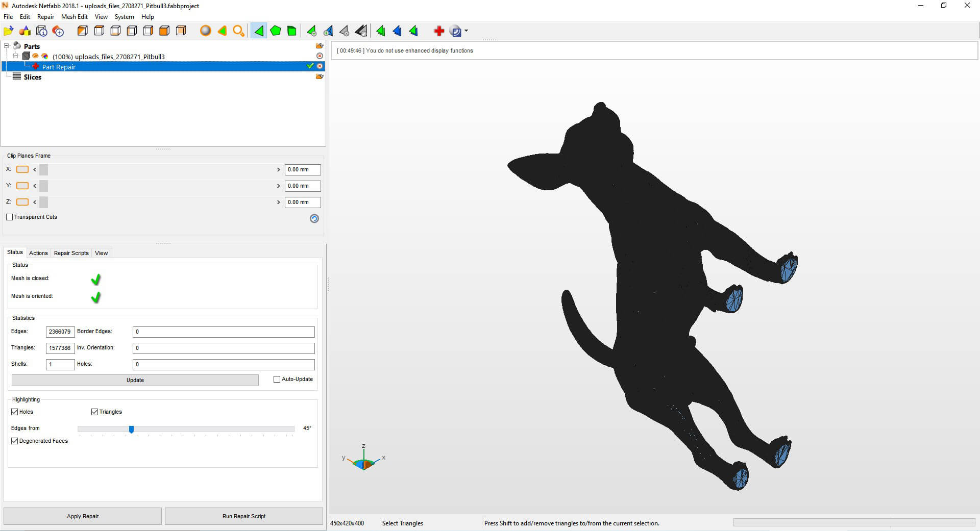Click the green checkmark on Part Repair row
This screenshot has width=980, height=531.
point(310,66)
